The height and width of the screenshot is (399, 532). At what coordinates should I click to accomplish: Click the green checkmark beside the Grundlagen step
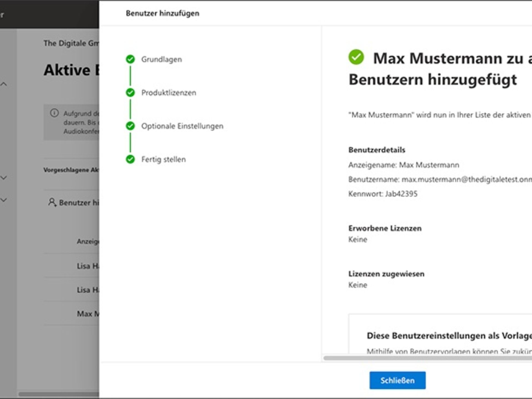[x=130, y=59]
